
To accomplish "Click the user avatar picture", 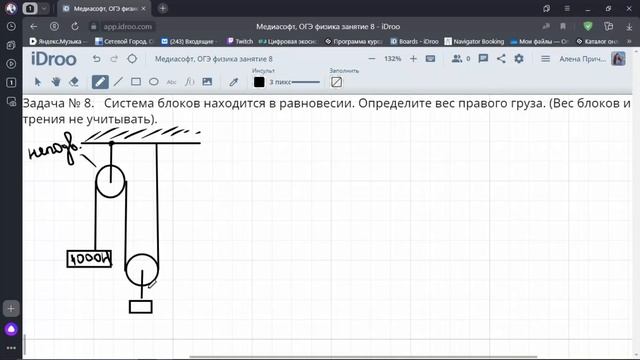I will pos(618,59).
